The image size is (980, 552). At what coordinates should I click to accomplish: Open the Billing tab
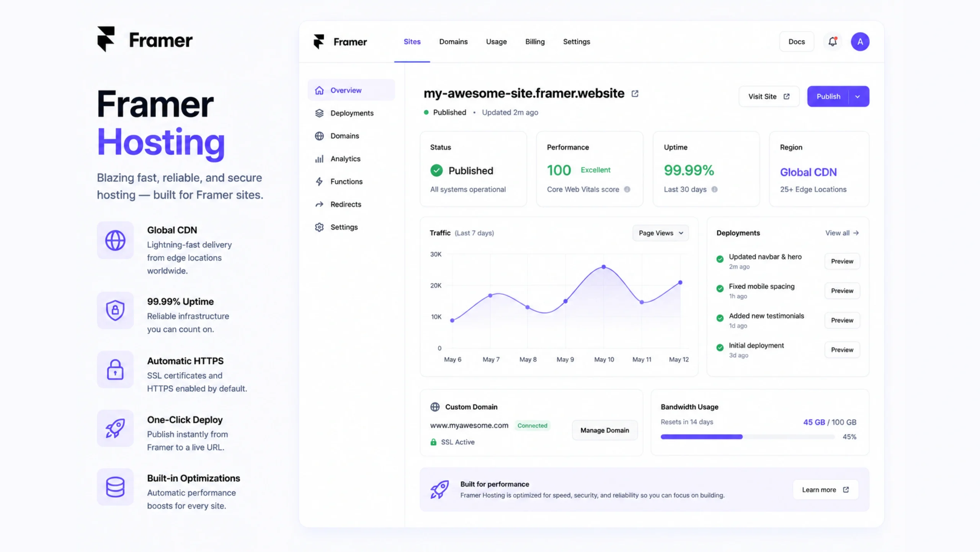[535, 42]
